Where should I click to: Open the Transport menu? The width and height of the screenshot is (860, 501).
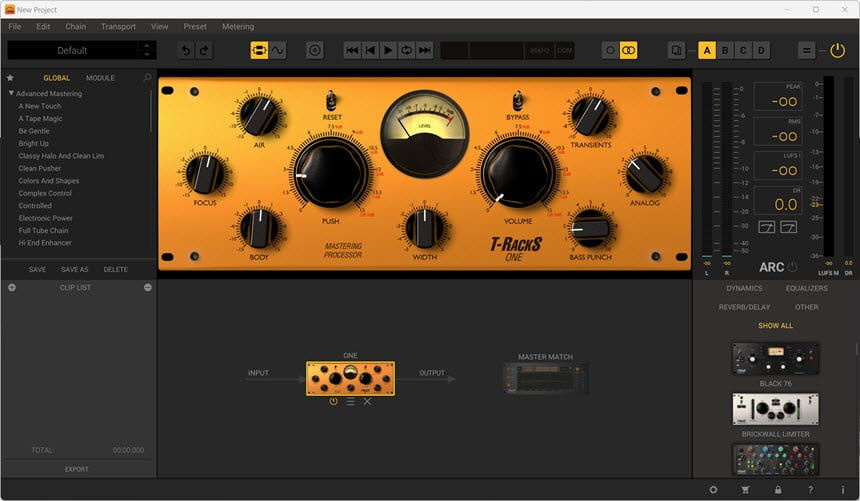(x=118, y=26)
